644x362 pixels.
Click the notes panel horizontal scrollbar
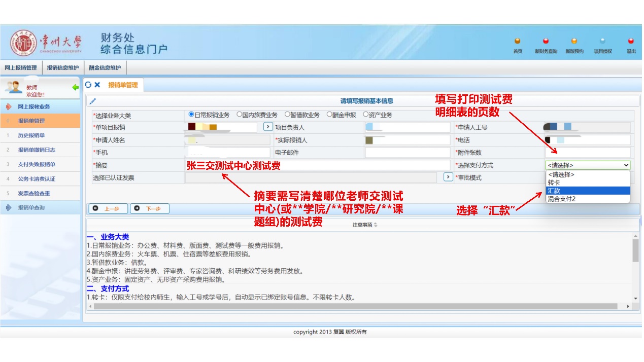click(355, 306)
